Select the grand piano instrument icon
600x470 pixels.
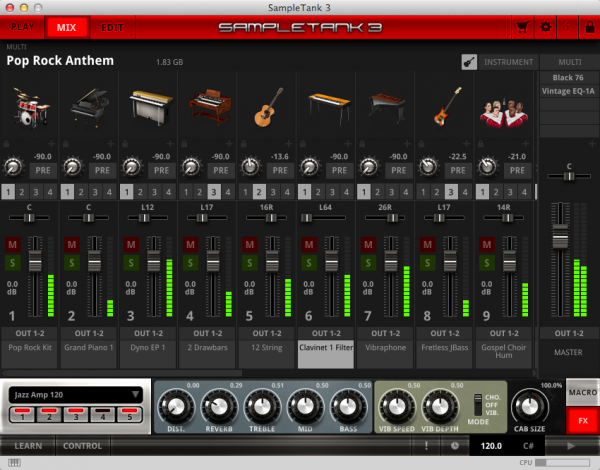click(x=88, y=108)
